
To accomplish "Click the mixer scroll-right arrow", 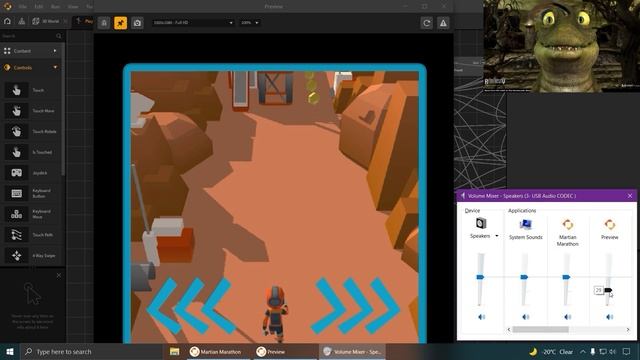I will pyautogui.click(x=628, y=329).
